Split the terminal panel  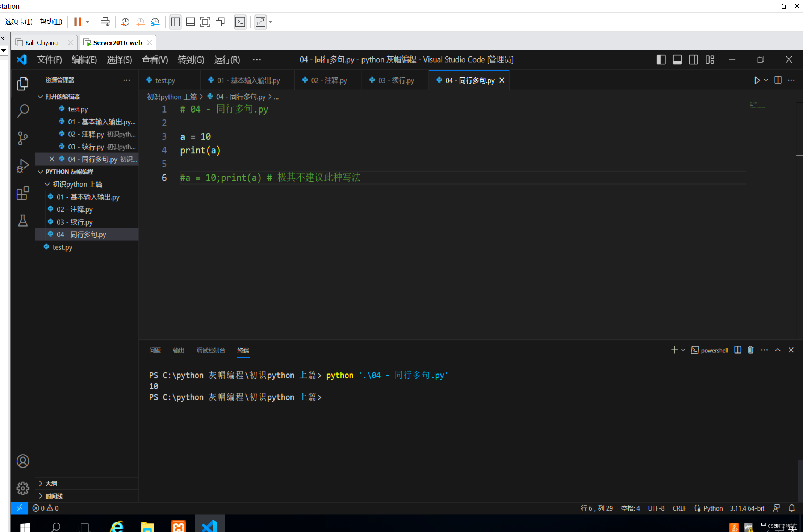pos(737,350)
